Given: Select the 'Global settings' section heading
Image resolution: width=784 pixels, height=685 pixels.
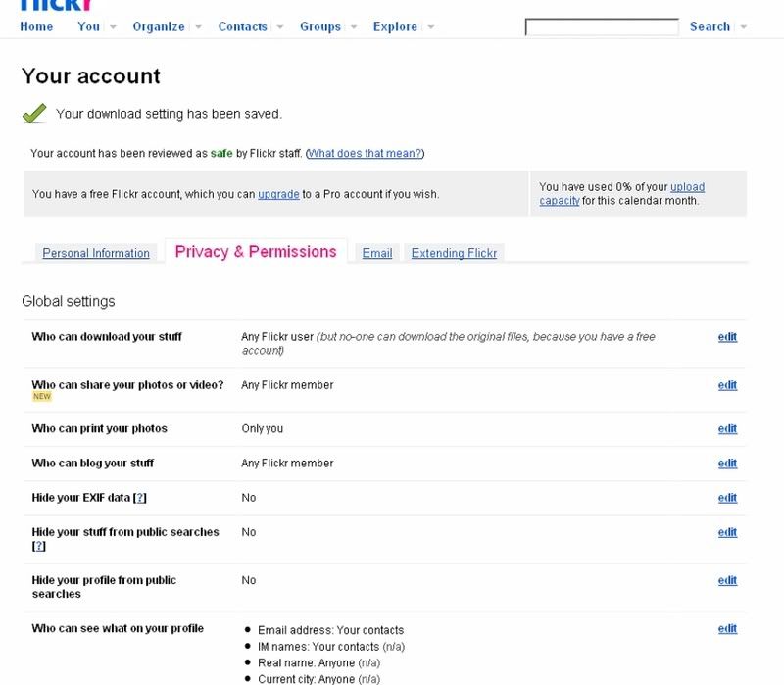Looking at the screenshot, I should [x=69, y=301].
